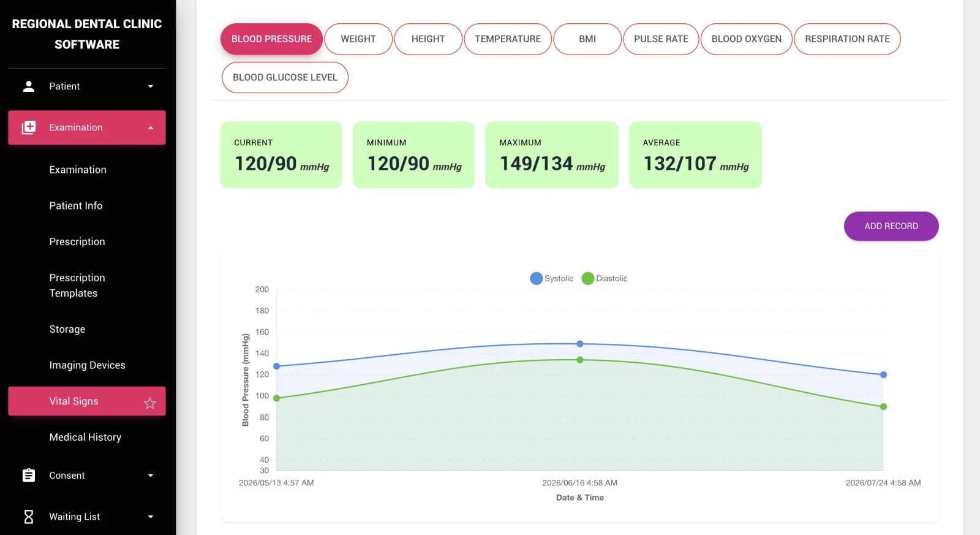The width and height of the screenshot is (980, 535).
Task: Expand the Patient menu arrow
Action: (x=151, y=86)
